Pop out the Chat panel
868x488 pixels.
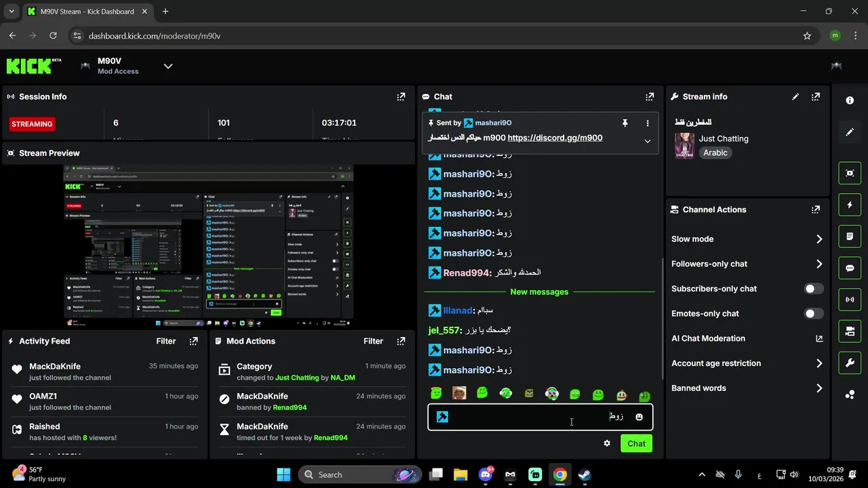point(650,97)
